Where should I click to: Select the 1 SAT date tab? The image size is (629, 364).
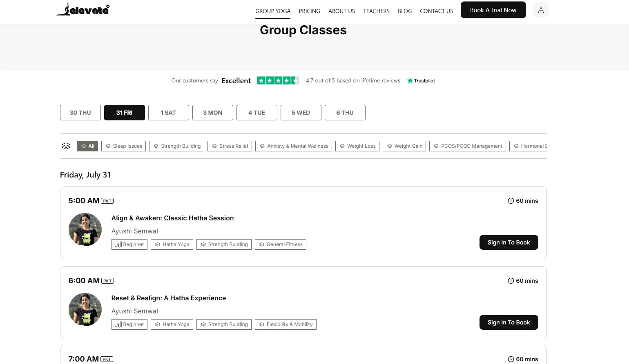click(x=168, y=113)
